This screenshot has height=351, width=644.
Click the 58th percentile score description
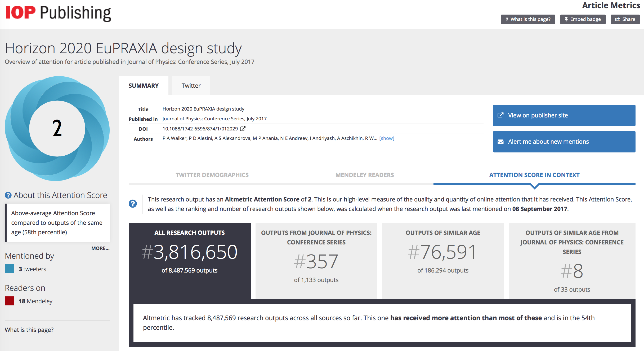[x=57, y=223]
